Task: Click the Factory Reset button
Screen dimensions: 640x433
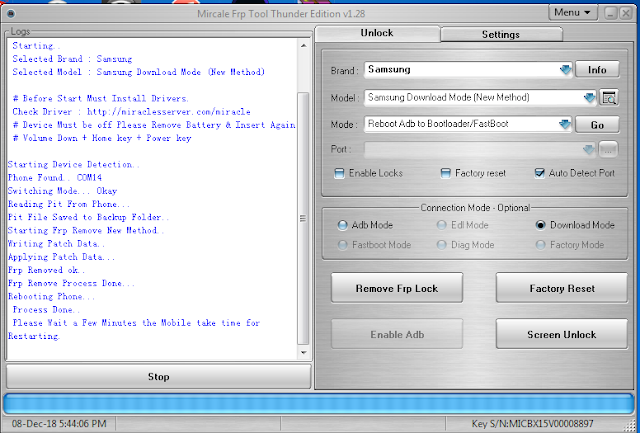Action: (x=562, y=289)
